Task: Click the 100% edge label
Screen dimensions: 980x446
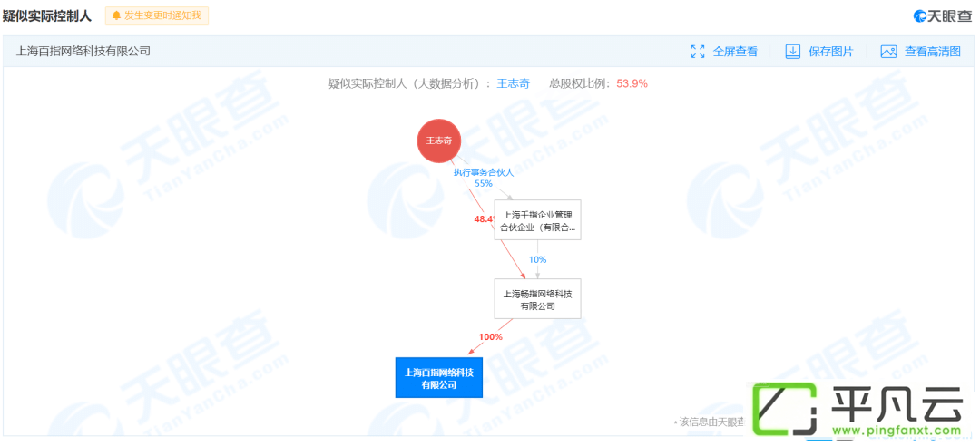Action: pos(491,336)
